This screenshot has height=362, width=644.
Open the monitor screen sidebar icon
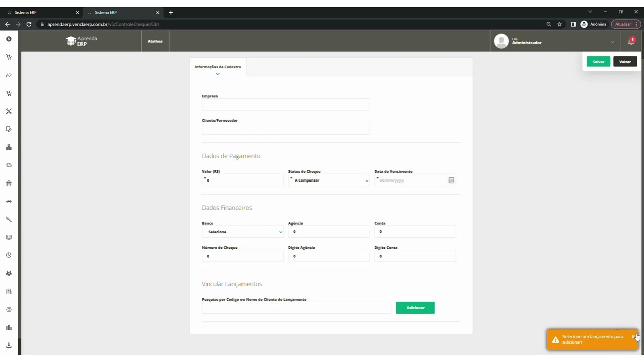click(9, 237)
